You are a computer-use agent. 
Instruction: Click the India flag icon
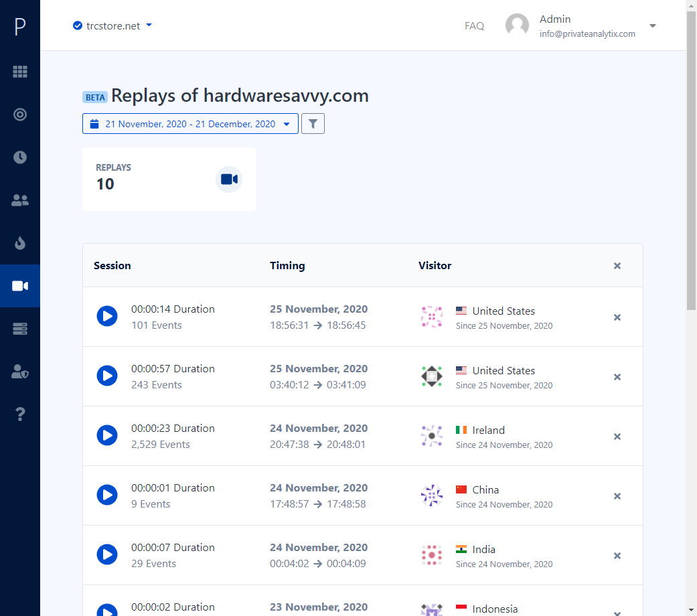click(461, 549)
